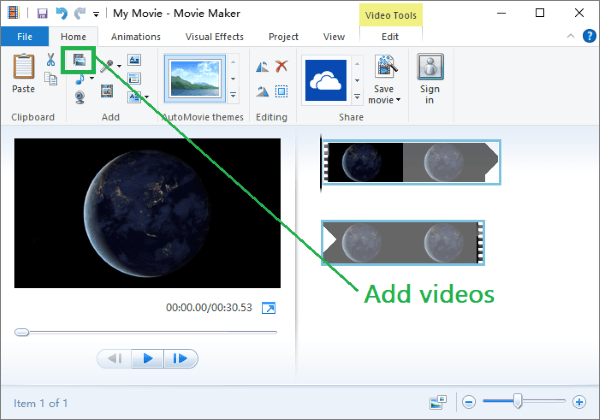Open the Save movie dropdown arrow
The width and height of the screenshot is (600, 420).
tap(398, 100)
